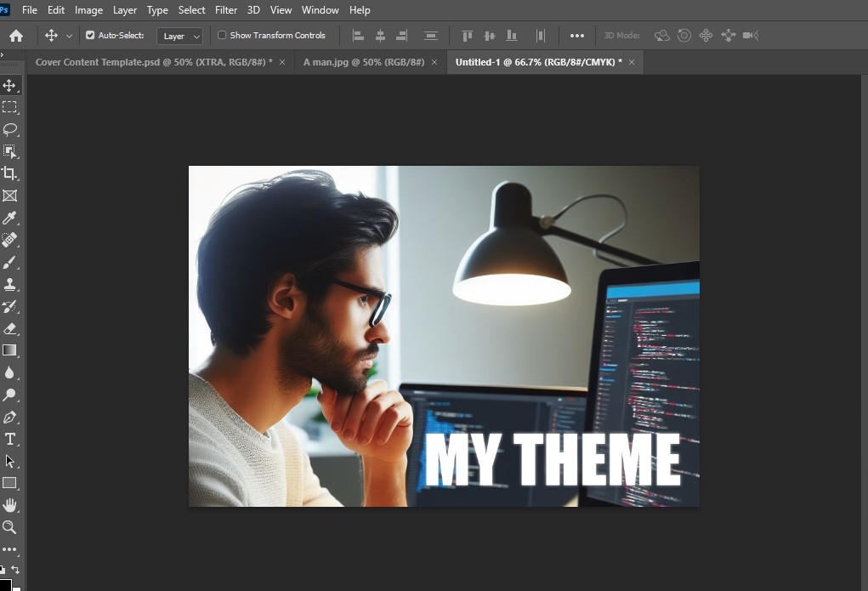868x591 pixels.
Task: Click the Move tool preset icon in options bar
Action: coord(52,36)
